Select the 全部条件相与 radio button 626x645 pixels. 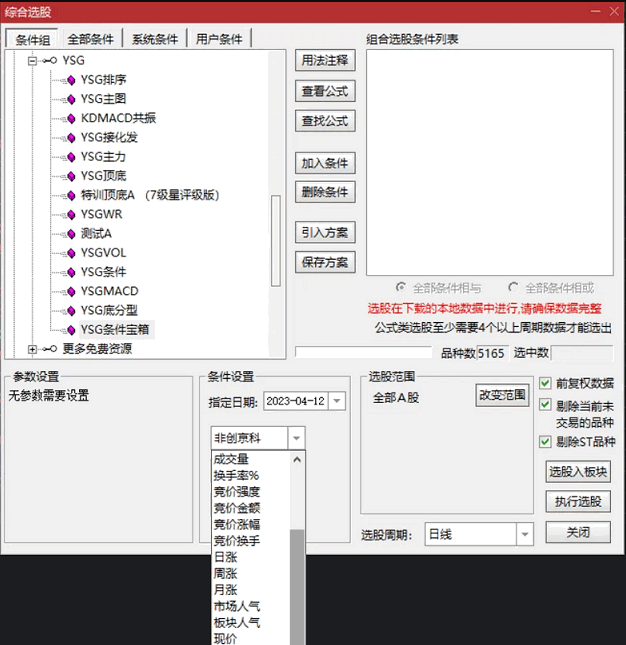point(400,287)
